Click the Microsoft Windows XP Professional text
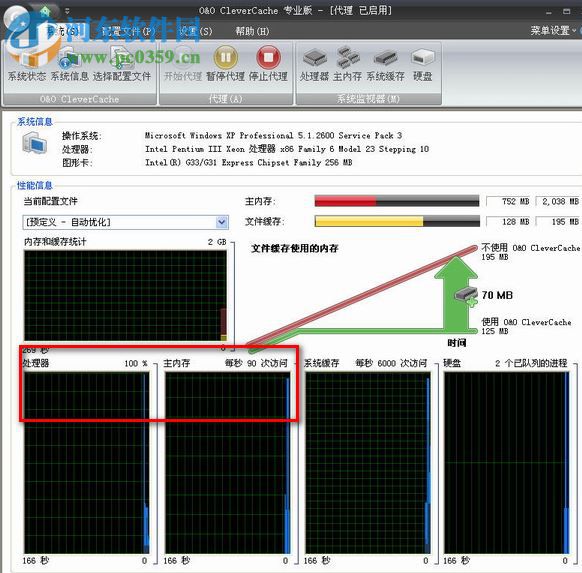The width and height of the screenshot is (582, 573). 274,135
